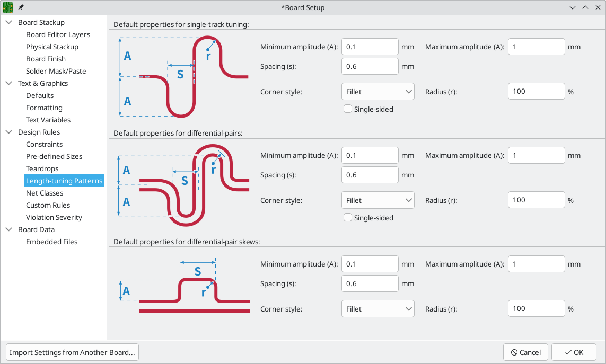Open the Net Classes settings page
The image size is (606, 364).
coord(45,193)
